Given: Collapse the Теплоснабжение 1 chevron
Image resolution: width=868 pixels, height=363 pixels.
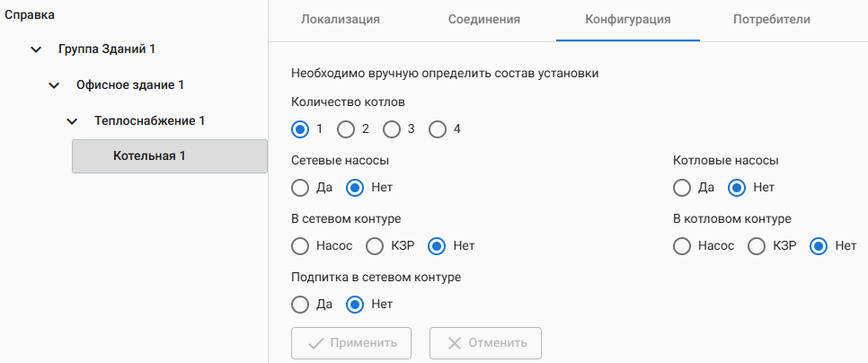Looking at the screenshot, I should click(72, 121).
